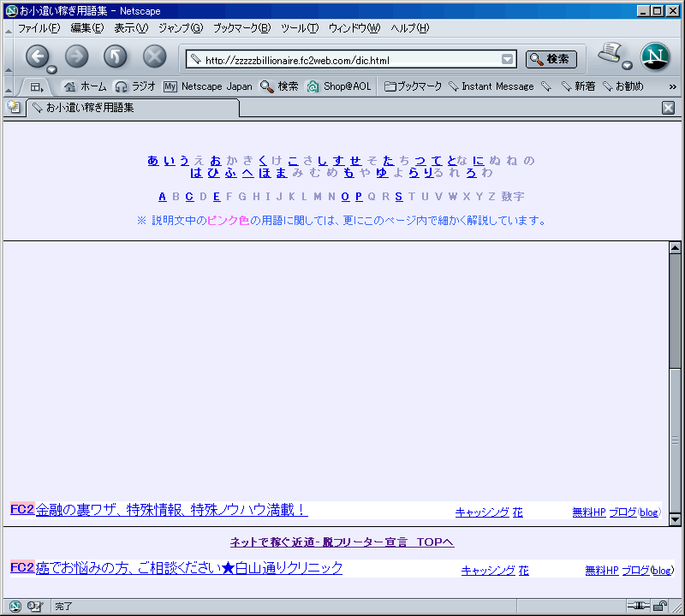Jump to the は index link
The height and width of the screenshot is (616, 685).
click(197, 173)
